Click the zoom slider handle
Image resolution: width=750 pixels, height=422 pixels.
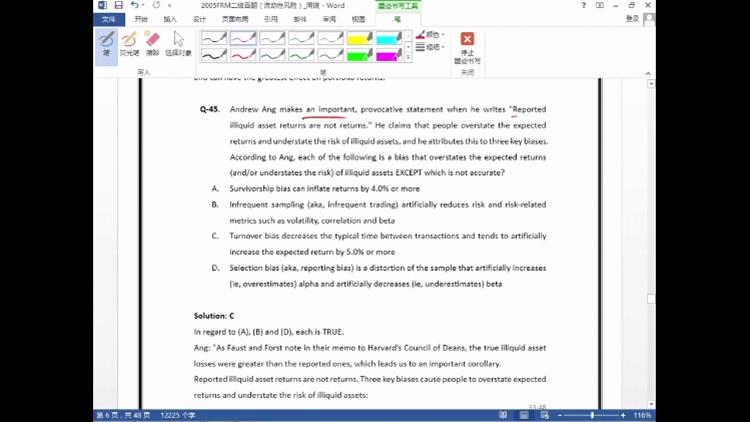point(592,415)
